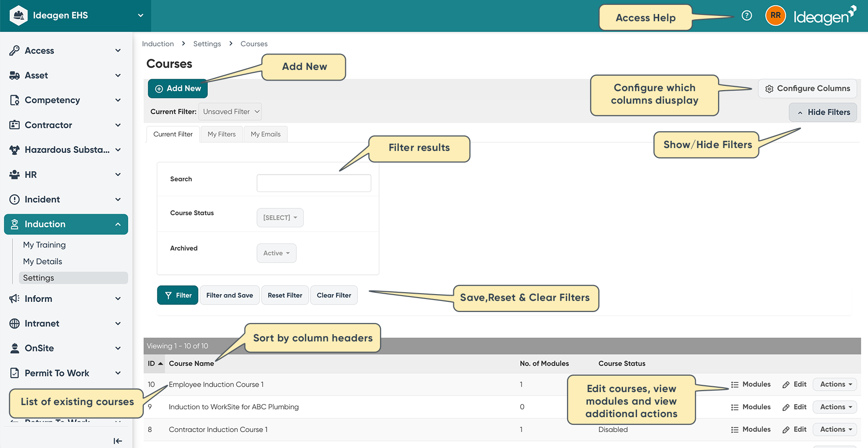Click the Clear Filter button
868x448 pixels.
[334, 295]
